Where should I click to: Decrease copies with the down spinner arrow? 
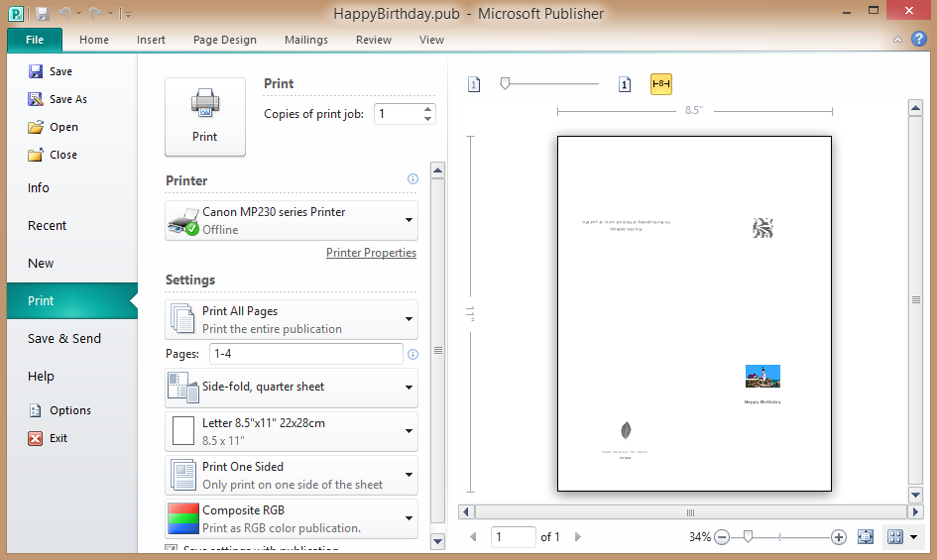428,119
